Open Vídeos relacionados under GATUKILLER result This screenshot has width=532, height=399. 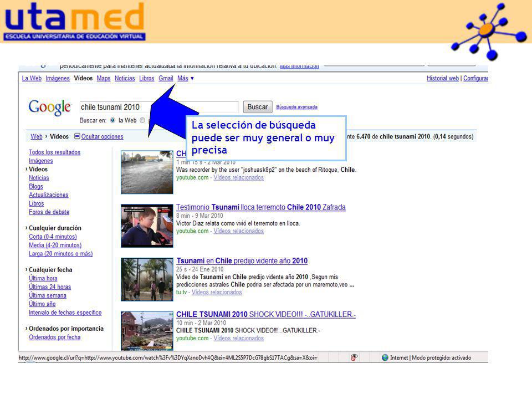(x=238, y=338)
